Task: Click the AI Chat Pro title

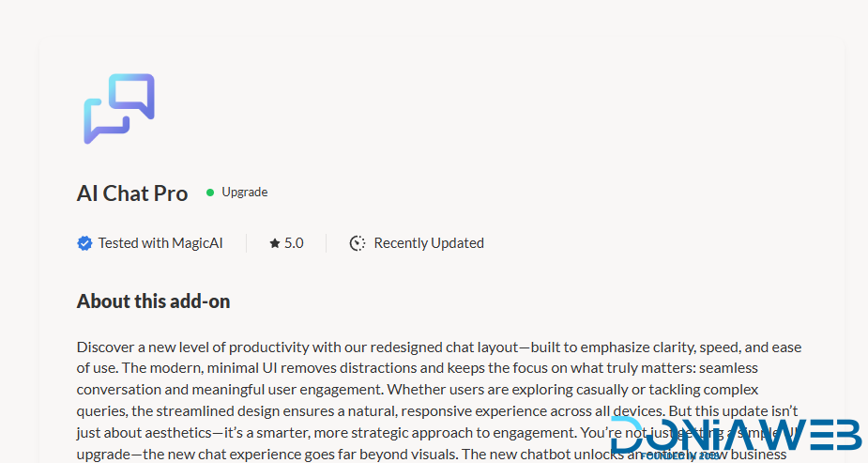Action: [132, 193]
